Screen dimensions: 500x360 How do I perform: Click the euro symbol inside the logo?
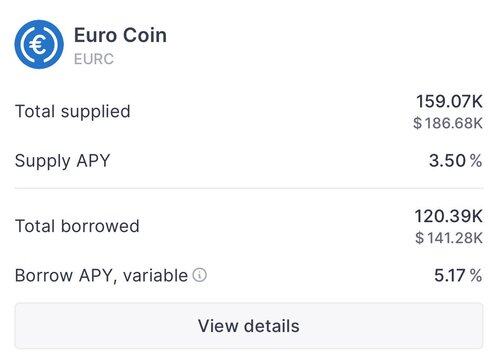pos(38,45)
